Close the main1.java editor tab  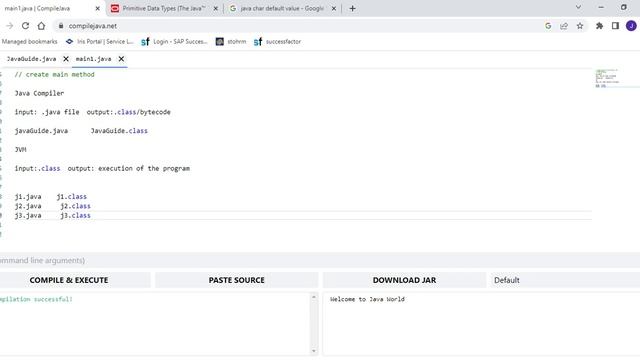[x=121, y=59]
